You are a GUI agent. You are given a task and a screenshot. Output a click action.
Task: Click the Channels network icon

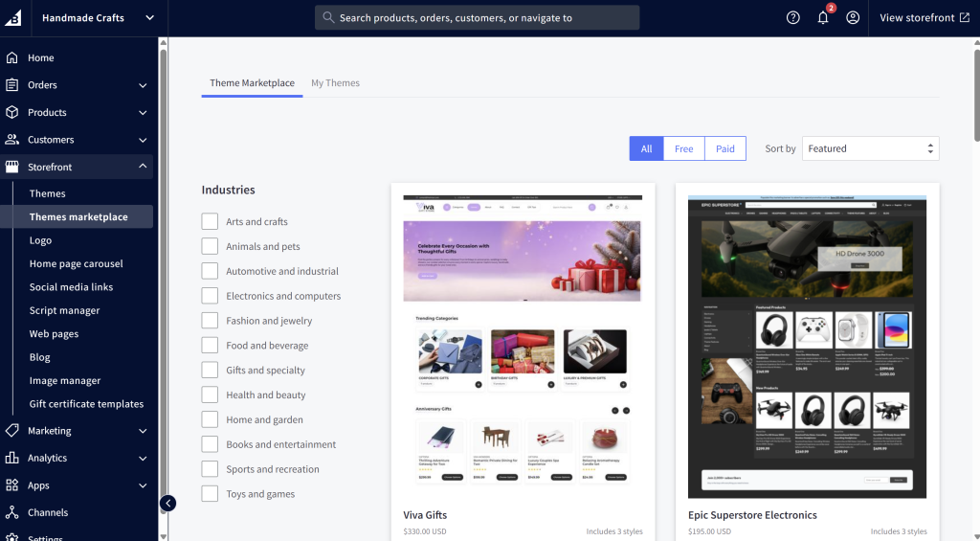[11, 512]
